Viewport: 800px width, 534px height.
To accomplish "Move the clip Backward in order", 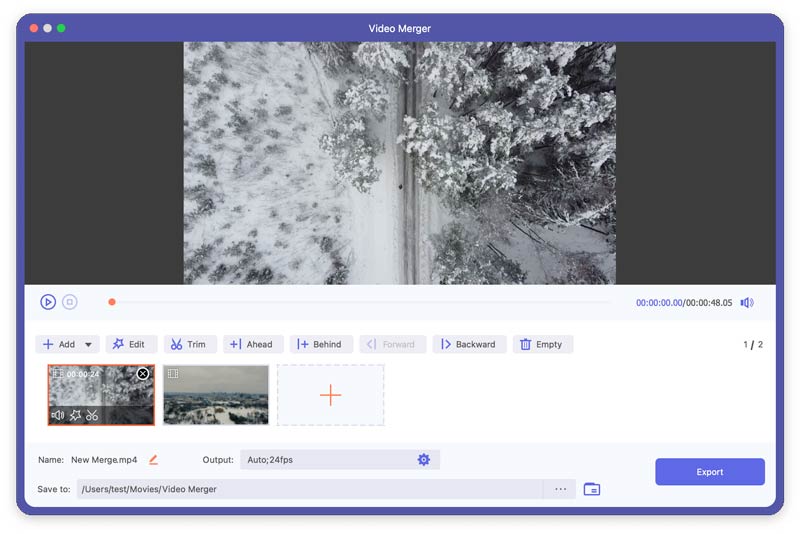I will coord(467,344).
